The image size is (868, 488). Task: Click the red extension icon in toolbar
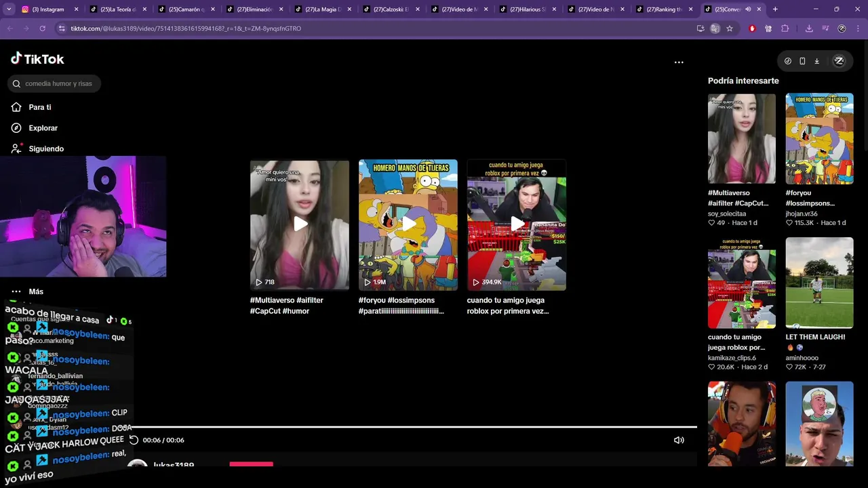[752, 28]
